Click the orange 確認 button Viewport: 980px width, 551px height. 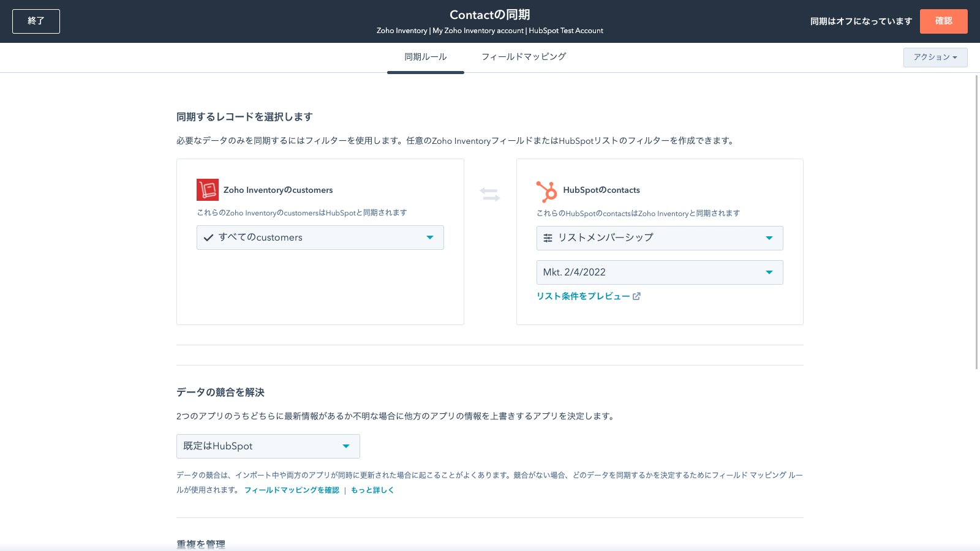(943, 21)
